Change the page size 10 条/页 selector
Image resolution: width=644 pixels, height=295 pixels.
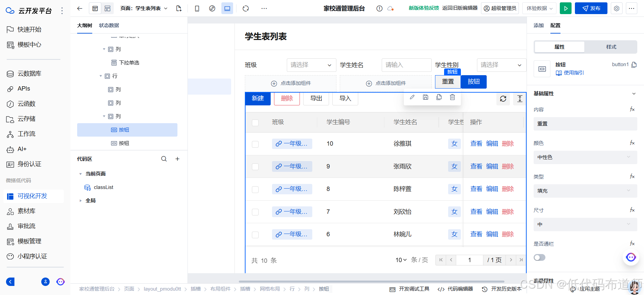pos(401,260)
